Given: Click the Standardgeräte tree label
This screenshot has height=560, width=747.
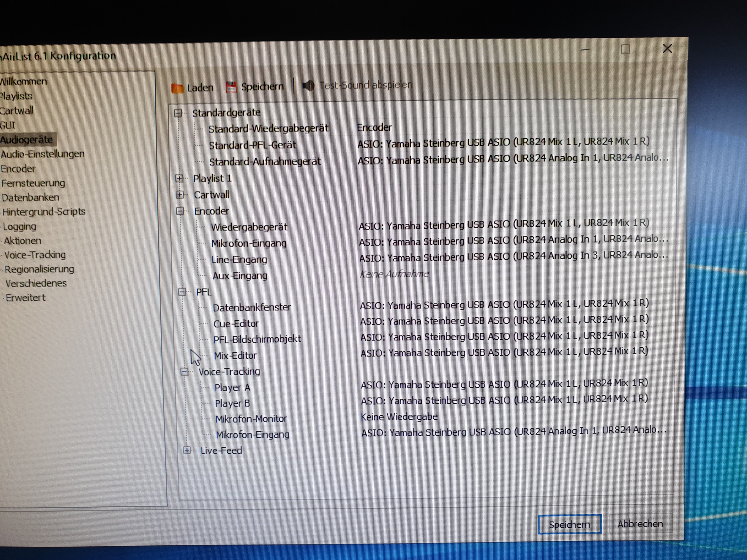Looking at the screenshot, I should pyautogui.click(x=226, y=113).
